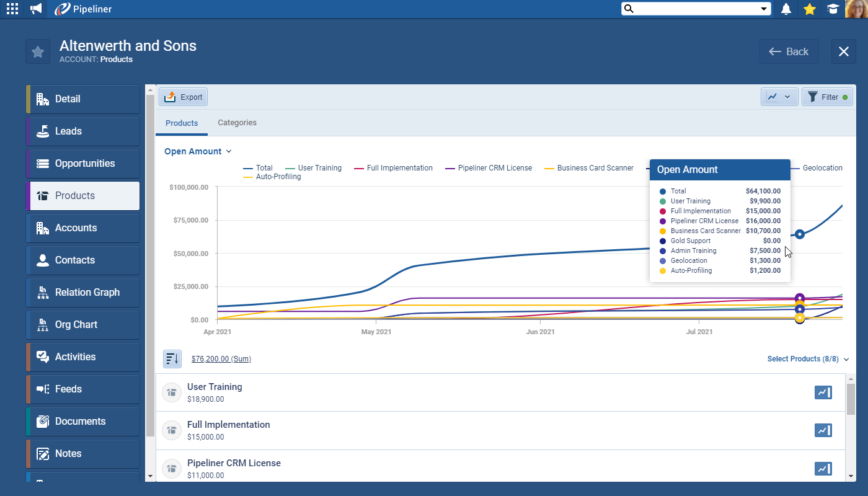Screen dimensions: 868x496
Task: Click the Total data point on chart
Action: coord(800,234)
